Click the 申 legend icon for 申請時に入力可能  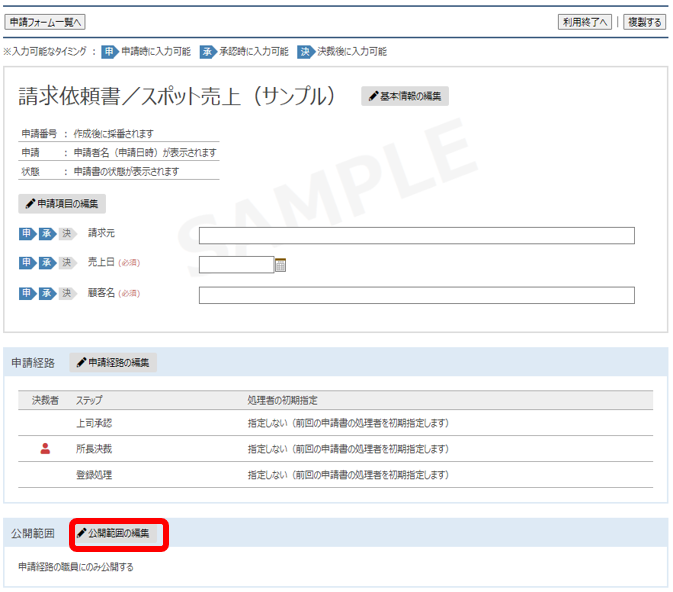tap(109, 51)
